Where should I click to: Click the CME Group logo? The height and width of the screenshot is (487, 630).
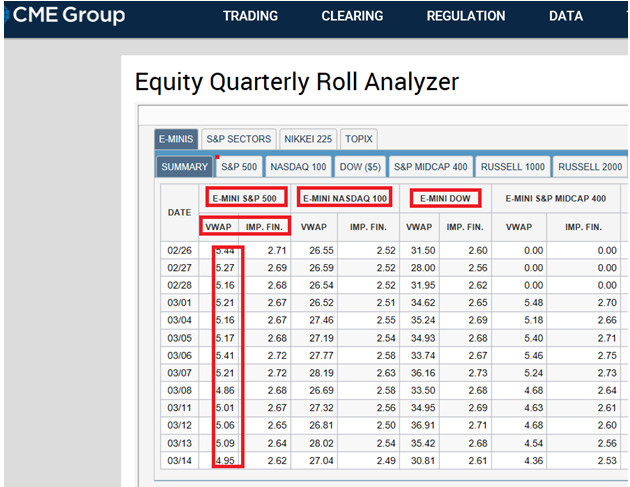point(65,15)
